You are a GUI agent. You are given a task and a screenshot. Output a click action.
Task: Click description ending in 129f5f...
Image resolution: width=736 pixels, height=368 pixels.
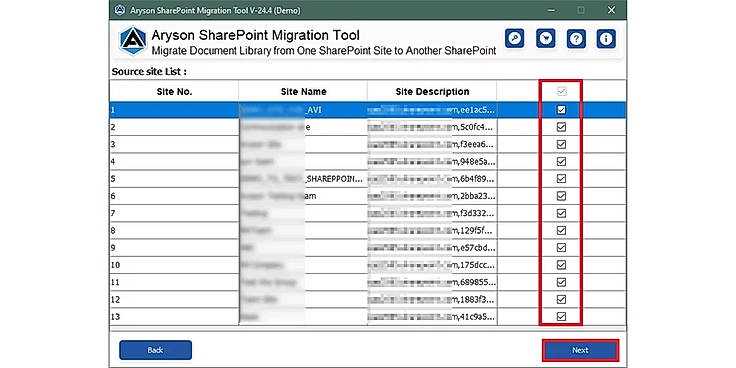click(432, 230)
